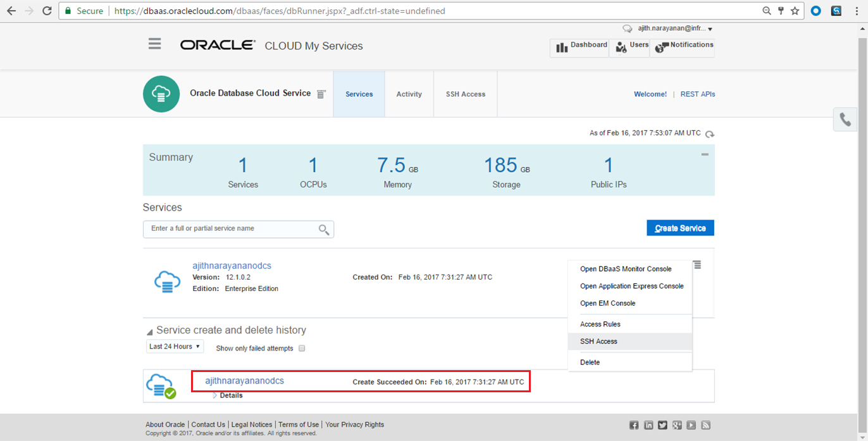868x441 pixels.
Task: Enable Show only failed attempts checkbox
Action: (302, 348)
